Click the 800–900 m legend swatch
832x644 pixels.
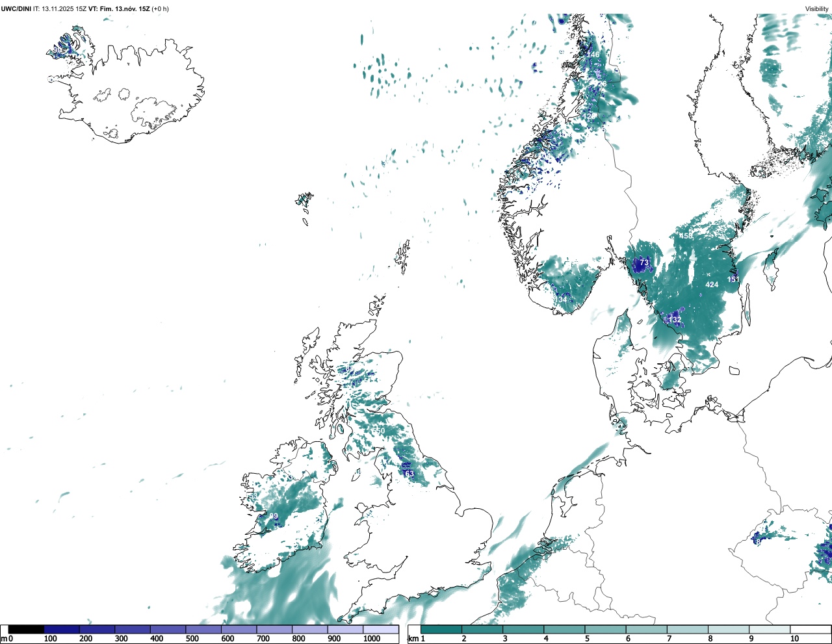click(x=309, y=629)
